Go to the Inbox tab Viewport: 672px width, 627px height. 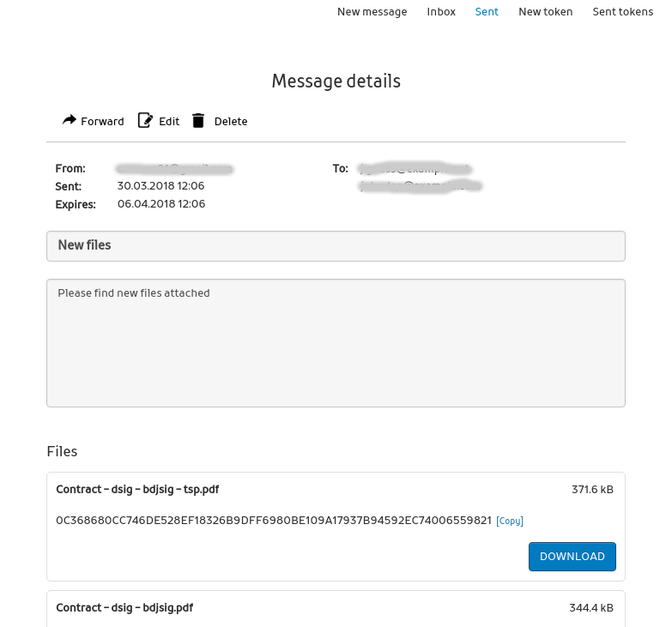coord(441,12)
